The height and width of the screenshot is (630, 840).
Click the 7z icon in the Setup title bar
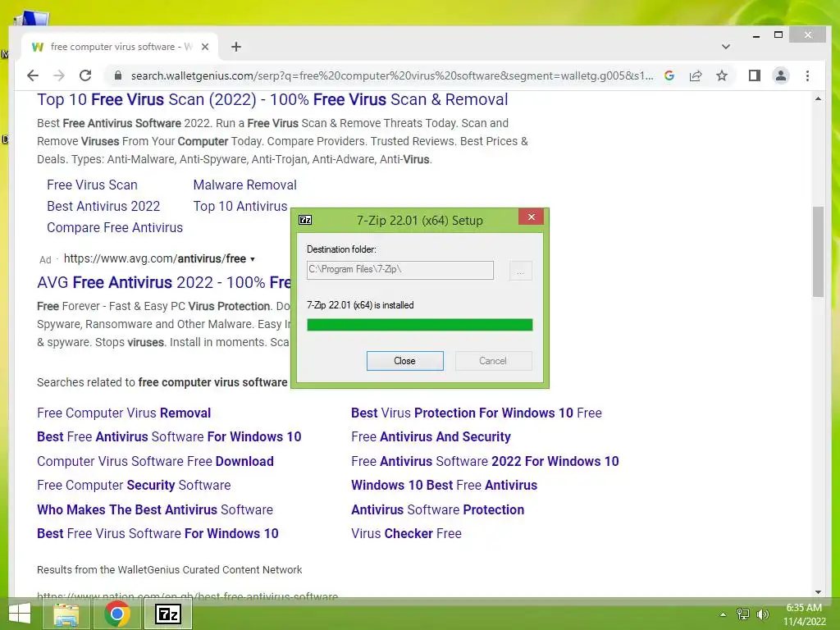point(305,220)
